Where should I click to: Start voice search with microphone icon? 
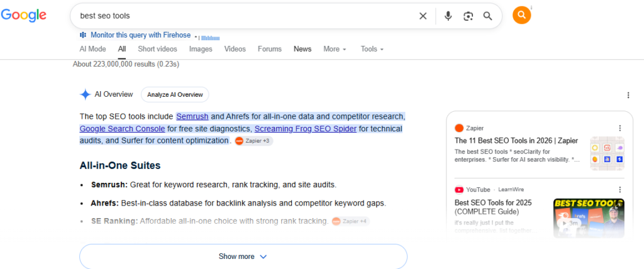448,16
